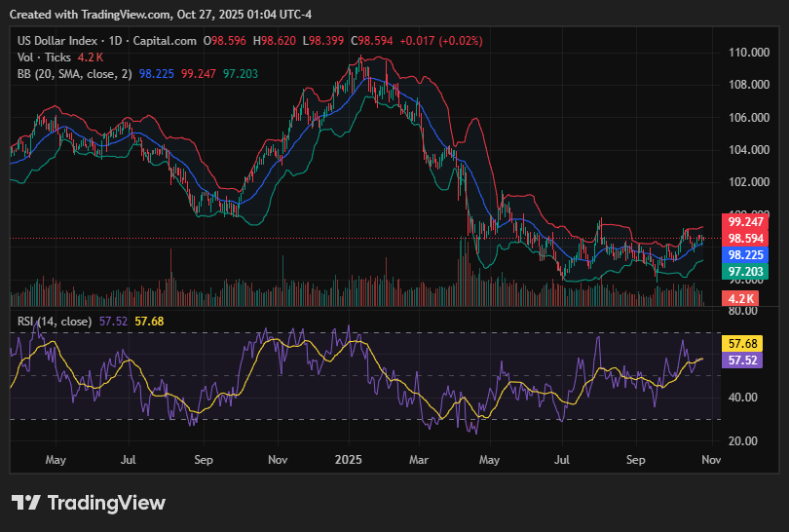This screenshot has width=789, height=532.
Task: Click the yellow 57.68 RSI axis tag
Action: point(745,344)
